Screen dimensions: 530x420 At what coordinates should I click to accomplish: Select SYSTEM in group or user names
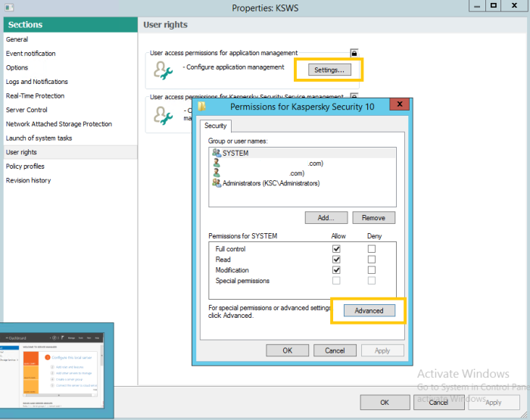[x=303, y=153]
